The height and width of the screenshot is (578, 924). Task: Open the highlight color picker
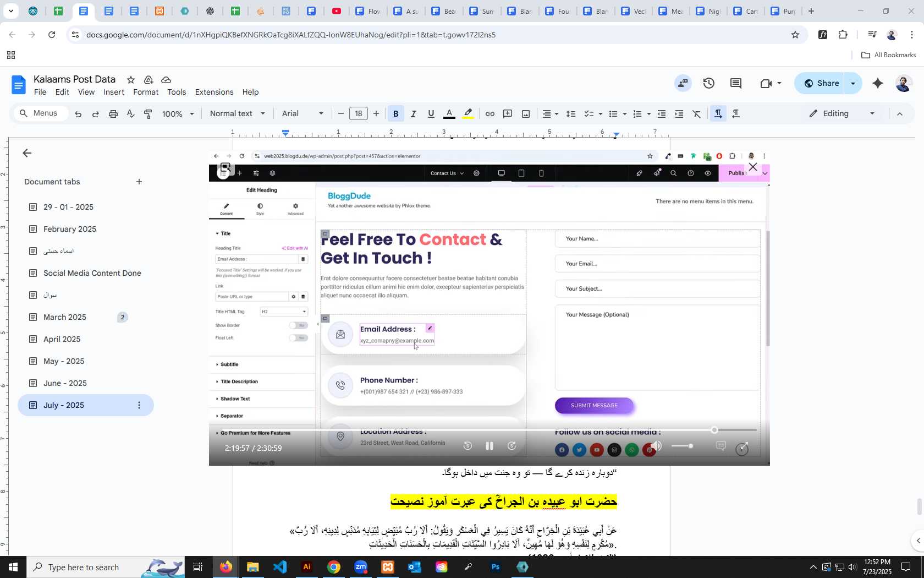468,114
